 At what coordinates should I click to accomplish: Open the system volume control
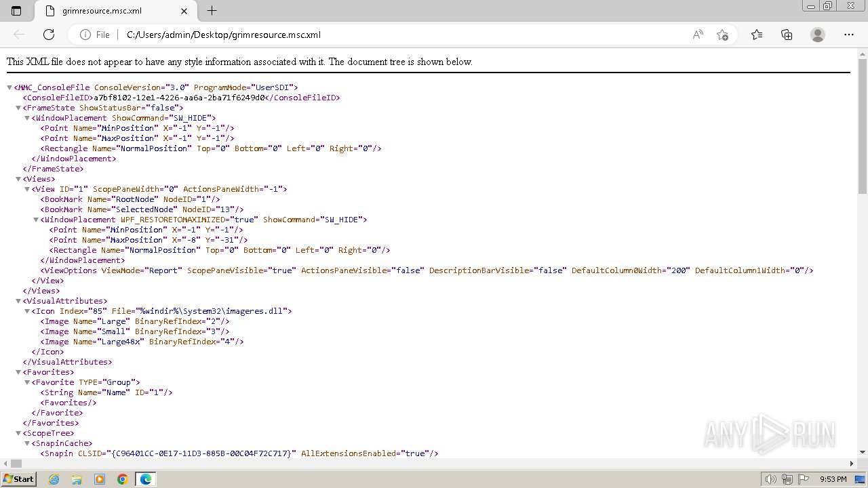[770, 479]
